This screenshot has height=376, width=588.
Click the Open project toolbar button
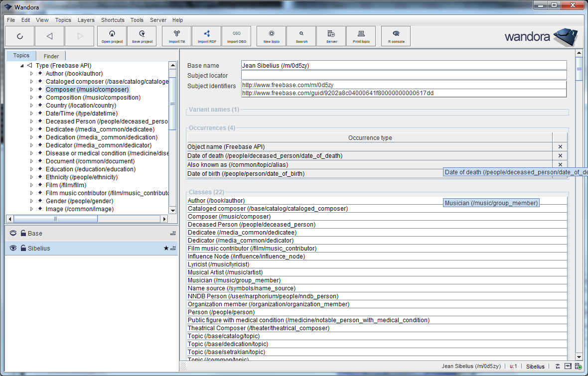[112, 36]
